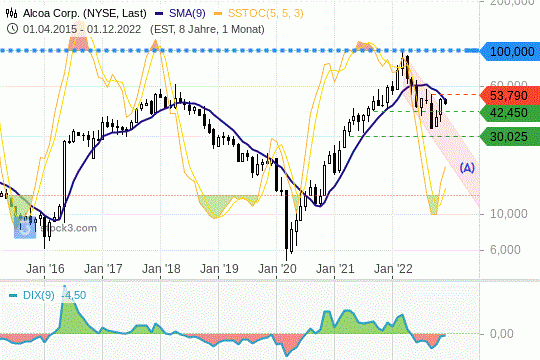540x360 pixels.
Task: Click the clock icon beside the date range
Action: pos(12,29)
